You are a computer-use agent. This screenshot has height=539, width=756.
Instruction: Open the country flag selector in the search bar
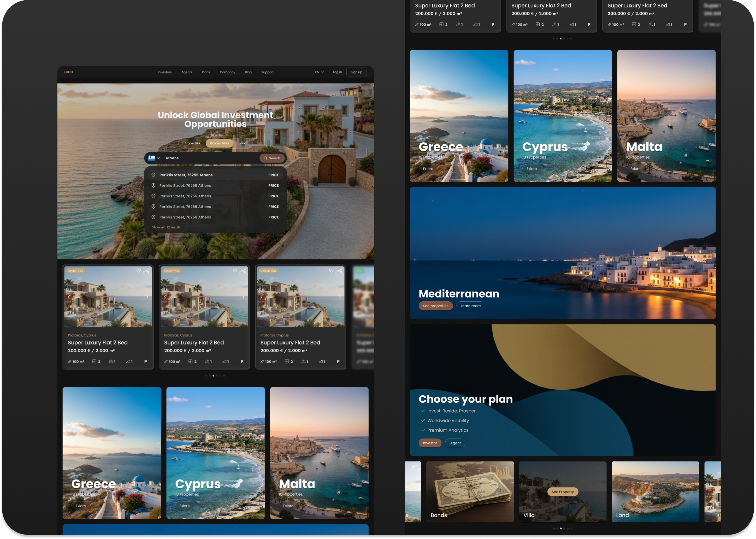pos(153,158)
